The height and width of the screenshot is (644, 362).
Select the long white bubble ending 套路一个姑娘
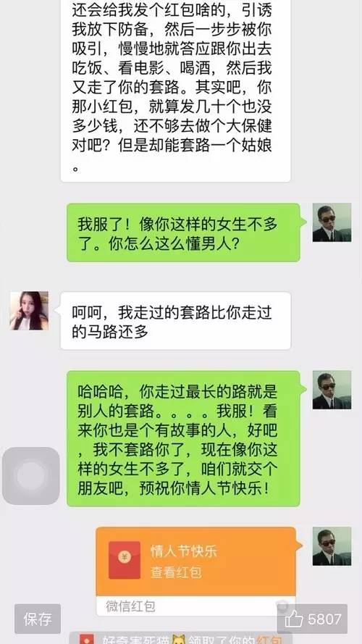pos(176,91)
